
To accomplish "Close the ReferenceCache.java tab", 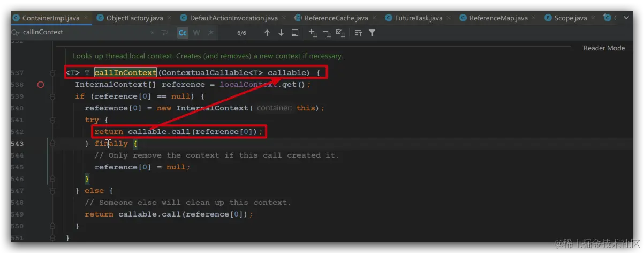I will 374,18.
